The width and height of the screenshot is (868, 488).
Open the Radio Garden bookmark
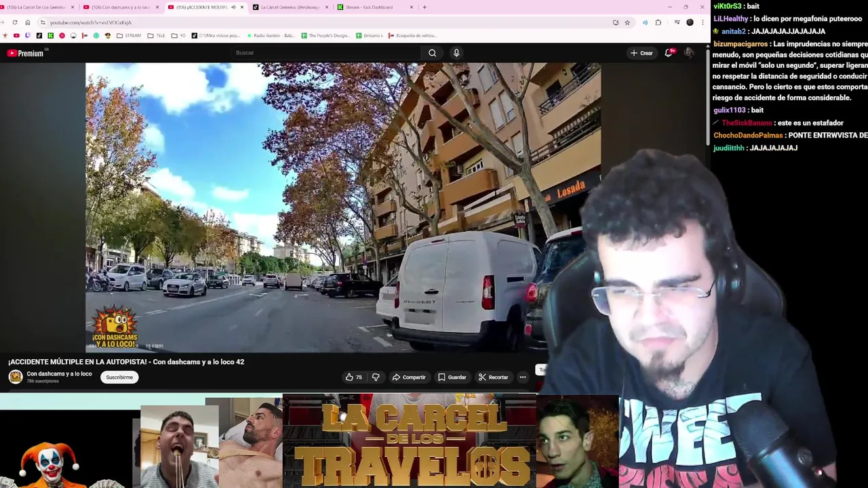click(271, 35)
